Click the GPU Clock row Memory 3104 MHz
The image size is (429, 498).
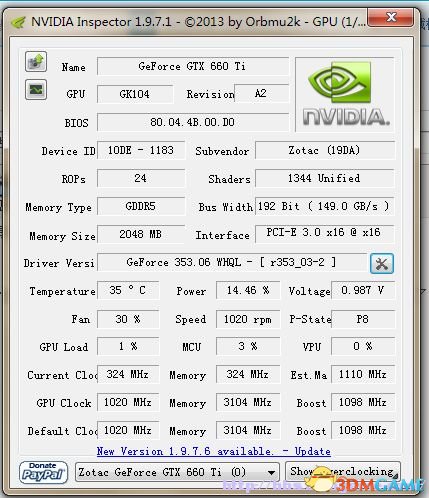pyautogui.click(x=248, y=402)
